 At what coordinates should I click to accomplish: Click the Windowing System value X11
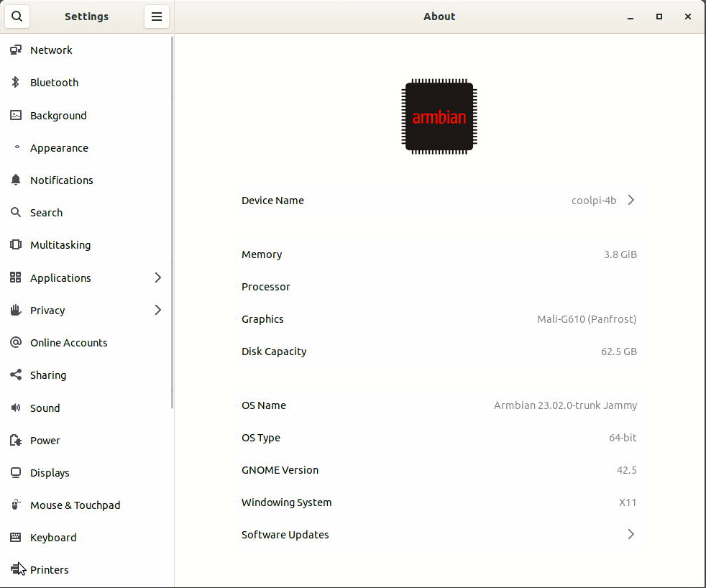coord(627,502)
